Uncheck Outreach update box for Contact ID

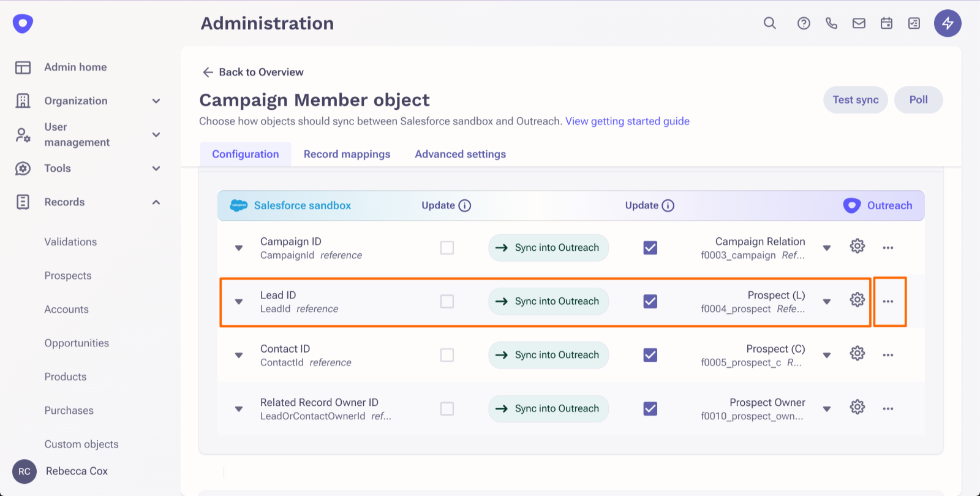tap(650, 355)
